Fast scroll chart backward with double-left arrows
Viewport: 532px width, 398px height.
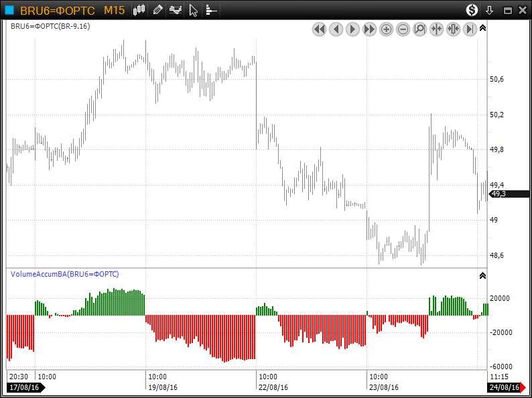pyautogui.click(x=319, y=29)
